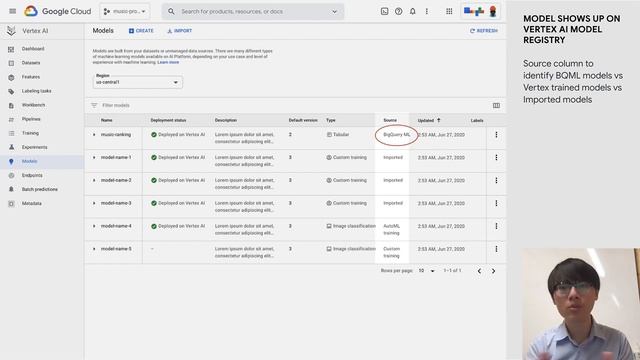
Task: Open the model-name-1 model link
Action: (116, 158)
